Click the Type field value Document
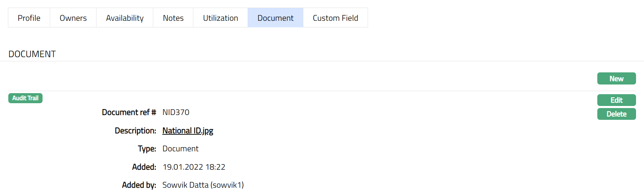Viewport: 644px width, 196px height. click(x=180, y=149)
